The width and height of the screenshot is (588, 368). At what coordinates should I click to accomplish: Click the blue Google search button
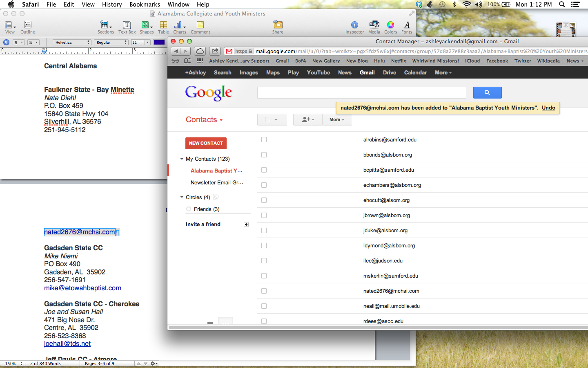click(487, 93)
